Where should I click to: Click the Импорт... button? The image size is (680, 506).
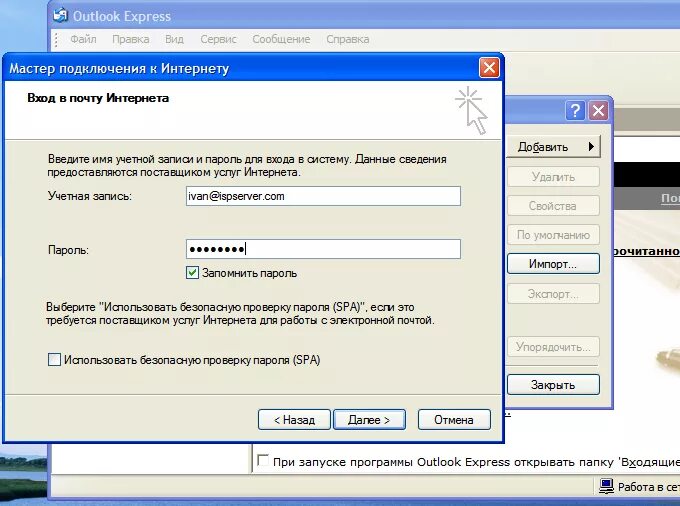pos(553,264)
